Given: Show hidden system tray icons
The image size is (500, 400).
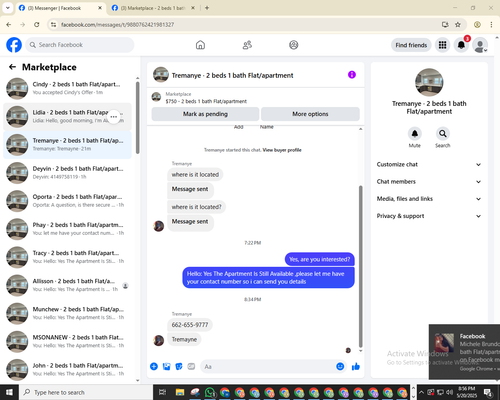Looking at the screenshot, I should [421, 392].
